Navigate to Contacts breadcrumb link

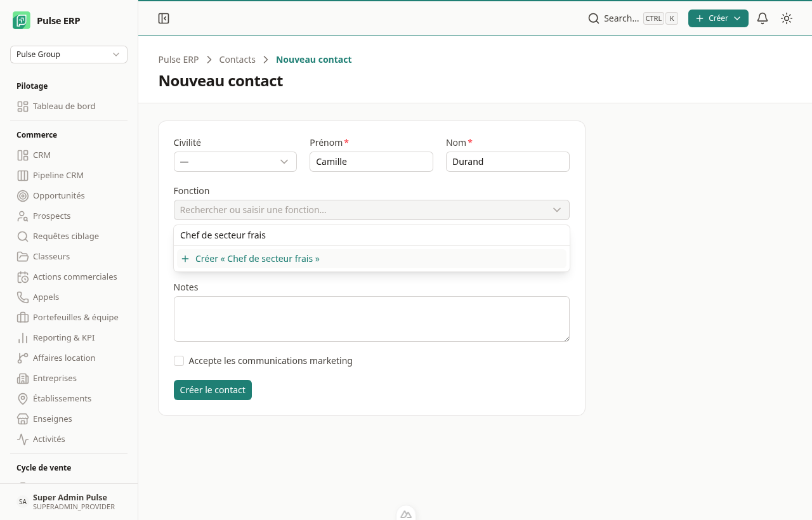point(237,60)
